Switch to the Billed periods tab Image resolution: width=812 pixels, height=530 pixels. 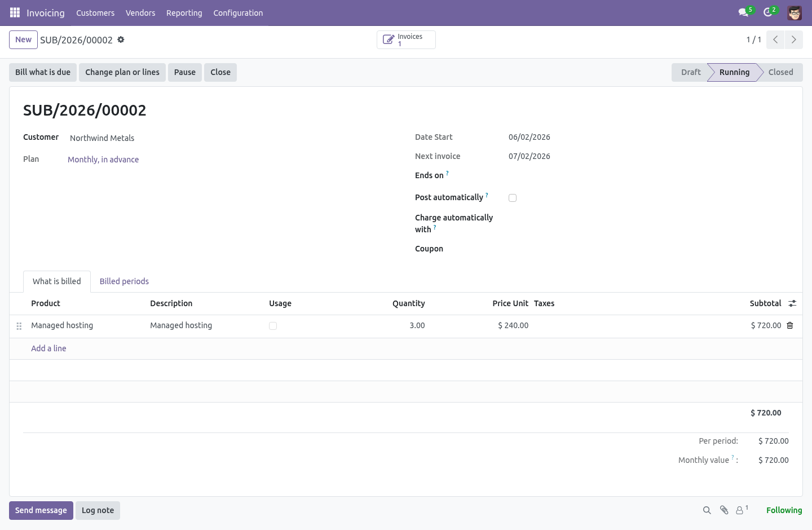pos(124,281)
